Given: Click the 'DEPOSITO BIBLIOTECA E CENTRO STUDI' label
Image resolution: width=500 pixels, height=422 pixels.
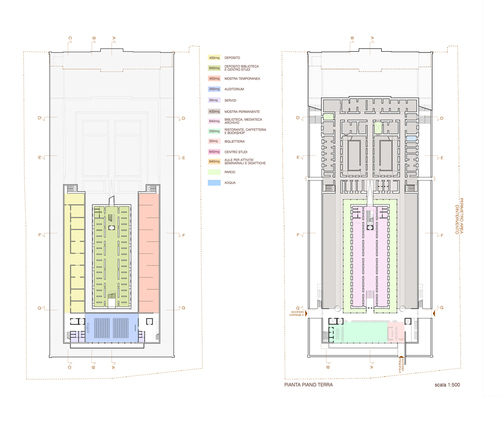Looking at the screenshot, I should click(242, 68).
